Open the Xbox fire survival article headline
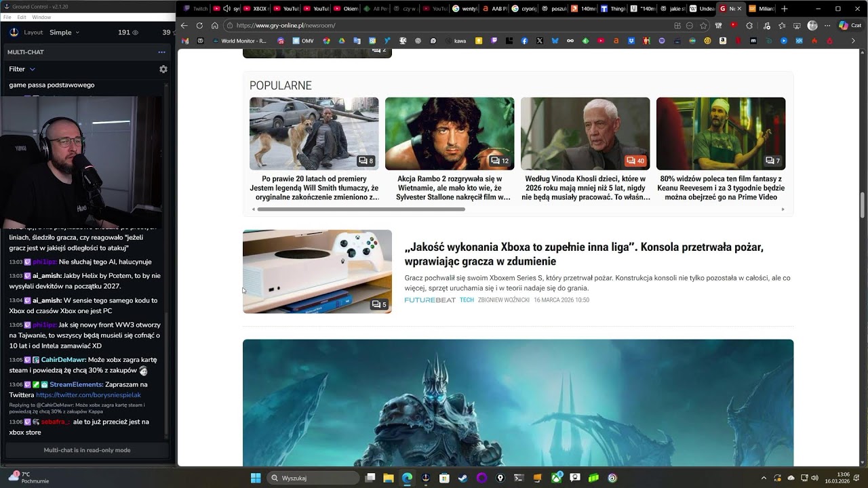Viewport: 868px width, 488px height. pyautogui.click(x=584, y=254)
